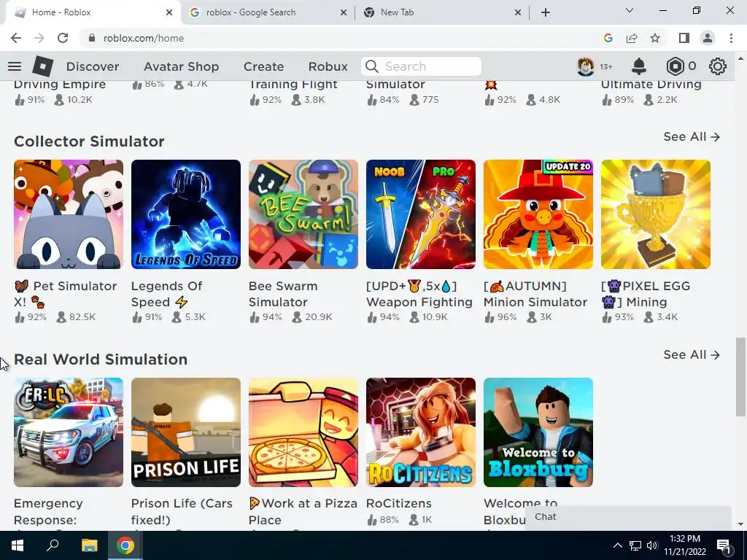Image resolution: width=747 pixels, height=560 pixels.
Task: Open Windows taskbar search
Action: click(x=53, y=545)
